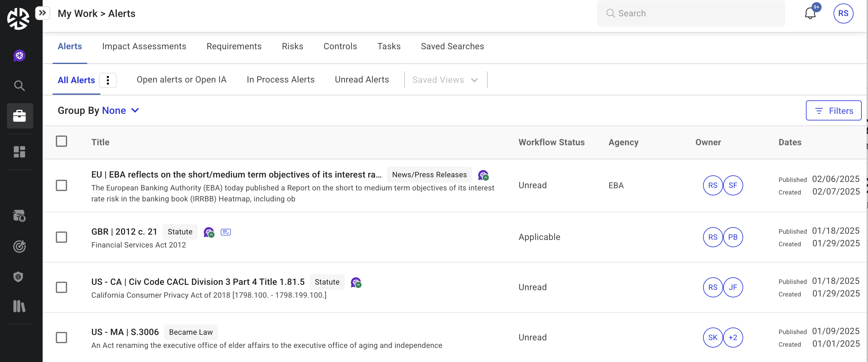Click the target goals icon in sidebar
Screen dimensions: 868x362
(x=19, y=246)
